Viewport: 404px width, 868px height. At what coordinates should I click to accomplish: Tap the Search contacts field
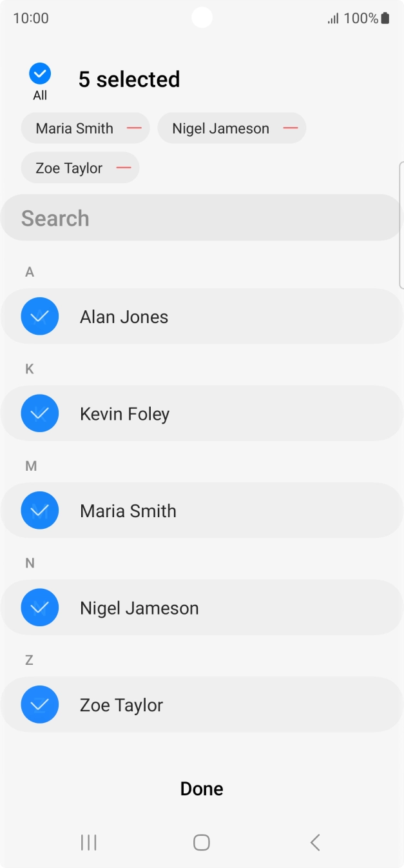pyautogui.click(x=202, y=218)
